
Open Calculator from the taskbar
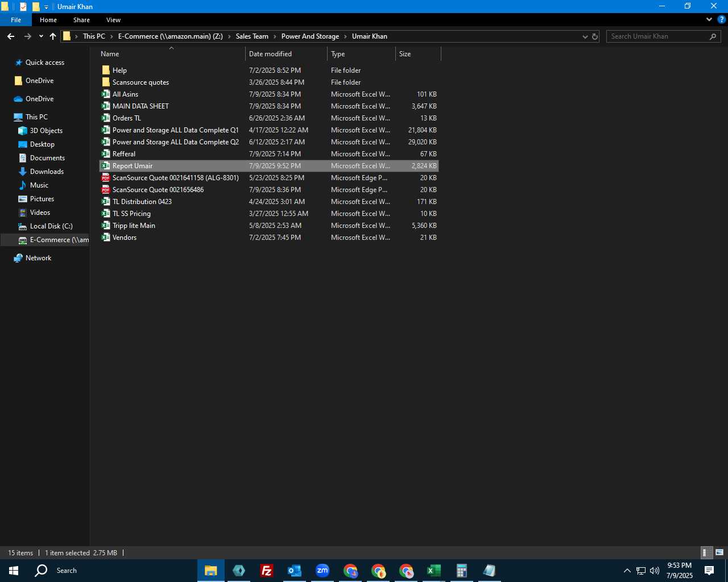tap(461, 571)
